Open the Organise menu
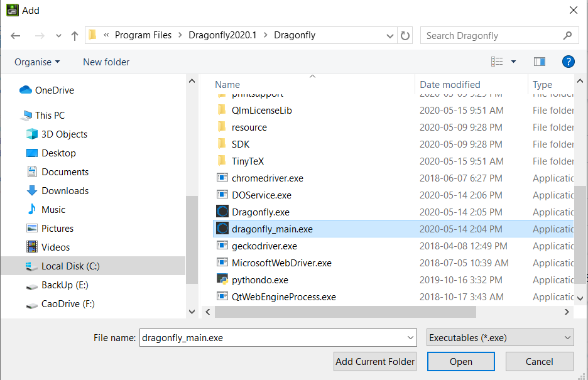 point(36,62)
